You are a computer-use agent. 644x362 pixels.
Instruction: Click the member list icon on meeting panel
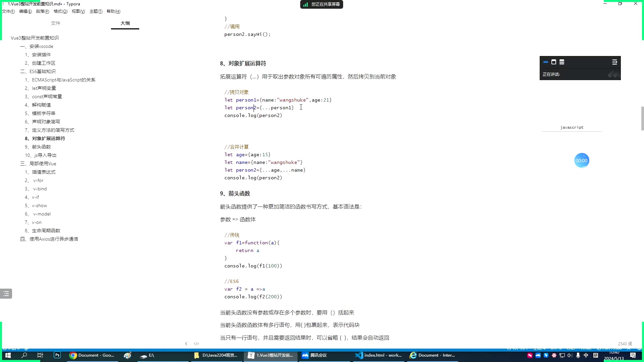tap(562, 62)
